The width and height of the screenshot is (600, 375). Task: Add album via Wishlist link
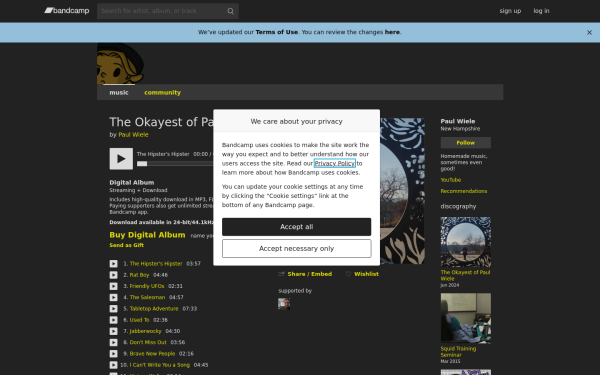pyautogui.click(x=366, y=274)
